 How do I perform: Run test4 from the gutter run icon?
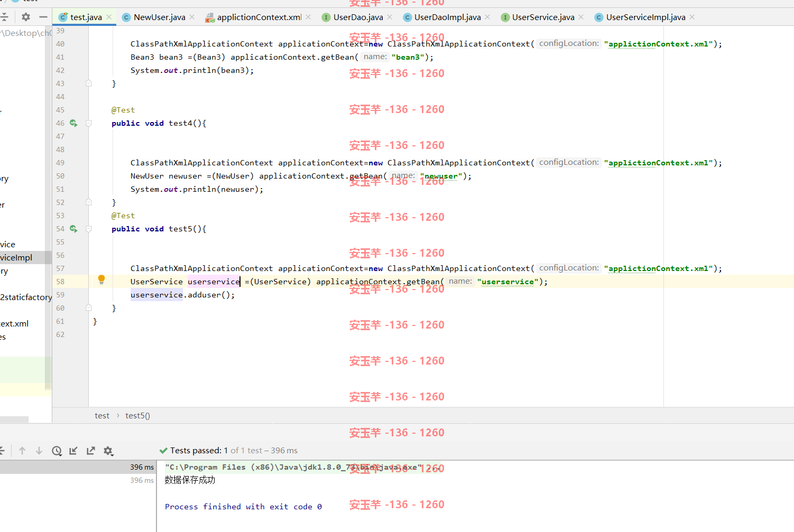click(x=73, y=123)
